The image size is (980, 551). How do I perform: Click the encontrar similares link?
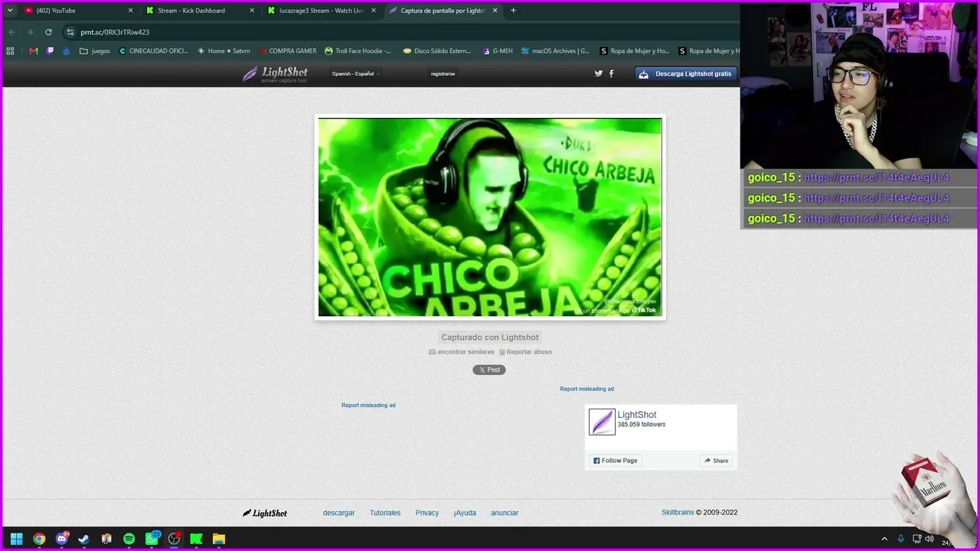pos(462,352)
